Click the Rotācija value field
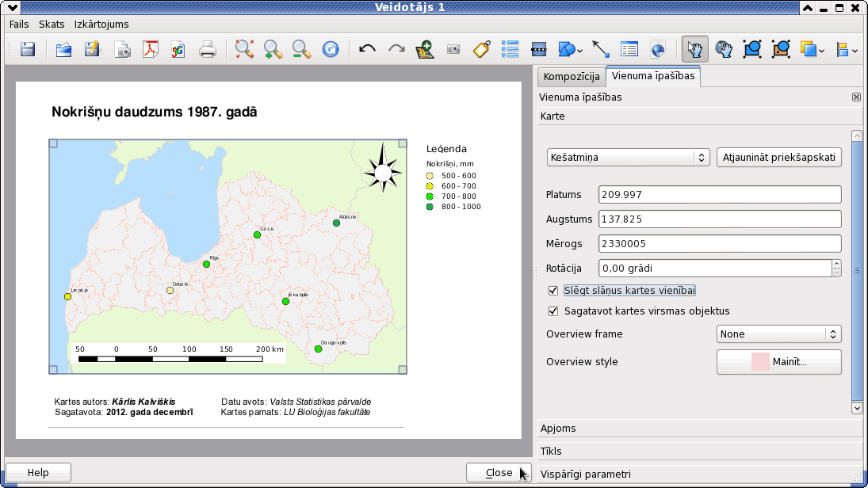The height and width of the screenshot is (488, 868). 715,269
